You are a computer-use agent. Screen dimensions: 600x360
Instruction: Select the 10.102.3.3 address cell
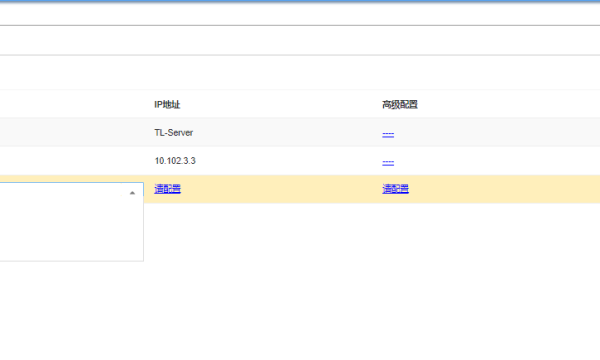(x=175, y=161)
